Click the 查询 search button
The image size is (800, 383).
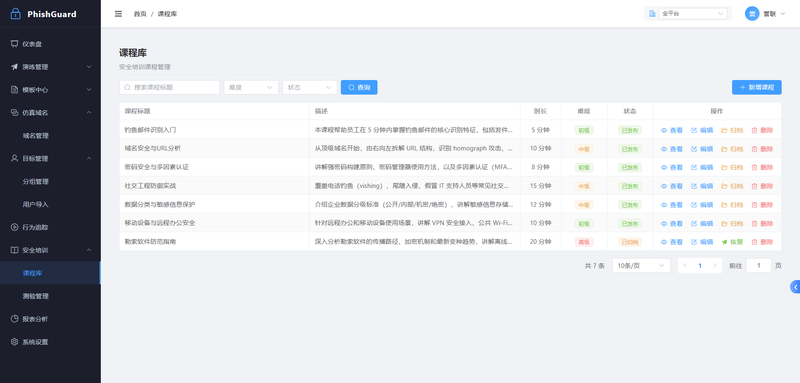click(x=359, y=87)
